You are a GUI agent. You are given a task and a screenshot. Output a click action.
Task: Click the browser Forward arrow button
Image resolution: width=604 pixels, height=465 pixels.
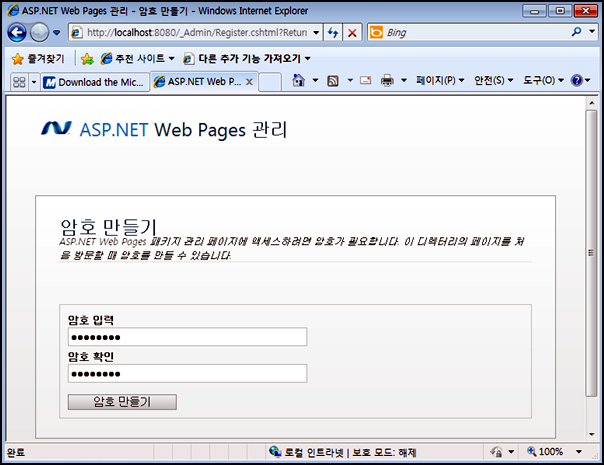point(39,32)
